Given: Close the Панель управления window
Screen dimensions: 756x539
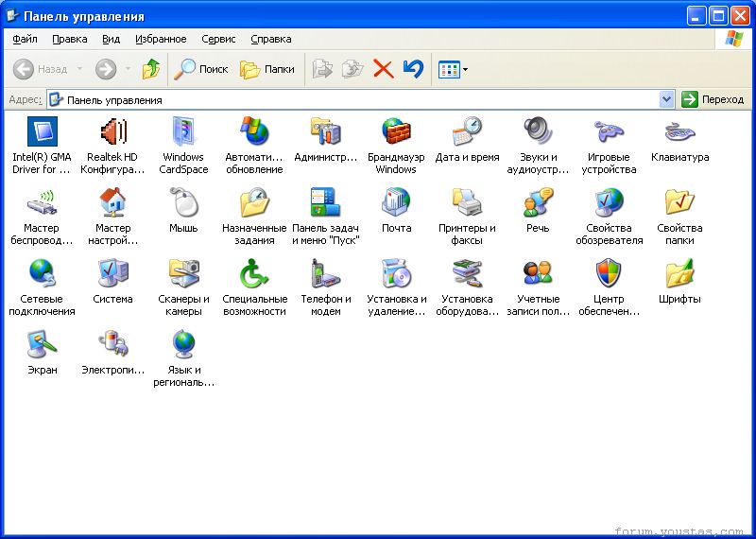Looking at the screenshot, I should pyautogui.click(x=740, y=16).
